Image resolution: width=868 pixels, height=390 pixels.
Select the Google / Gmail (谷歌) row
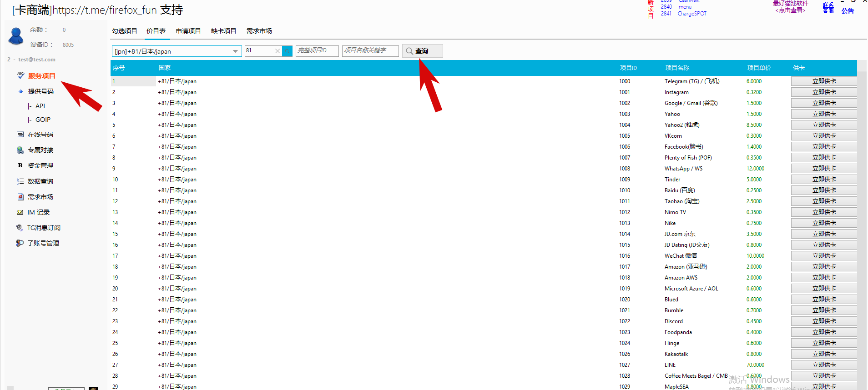pos(691,103)
